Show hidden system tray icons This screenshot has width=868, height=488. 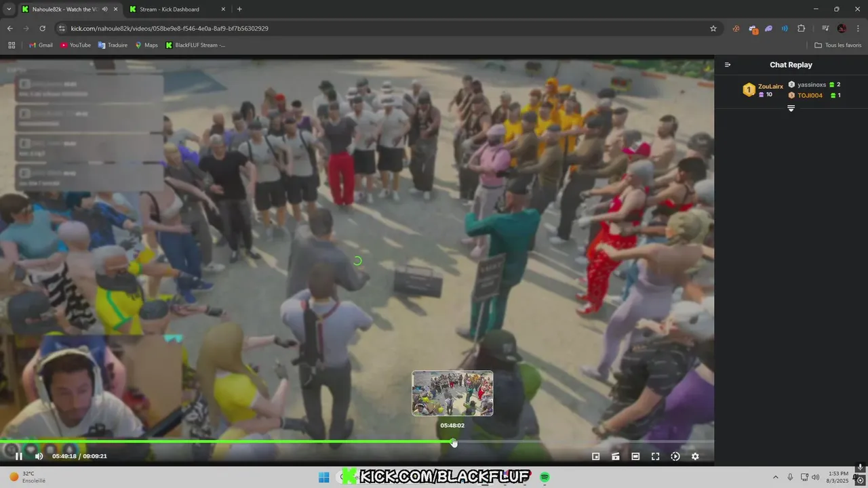(776, 477)
